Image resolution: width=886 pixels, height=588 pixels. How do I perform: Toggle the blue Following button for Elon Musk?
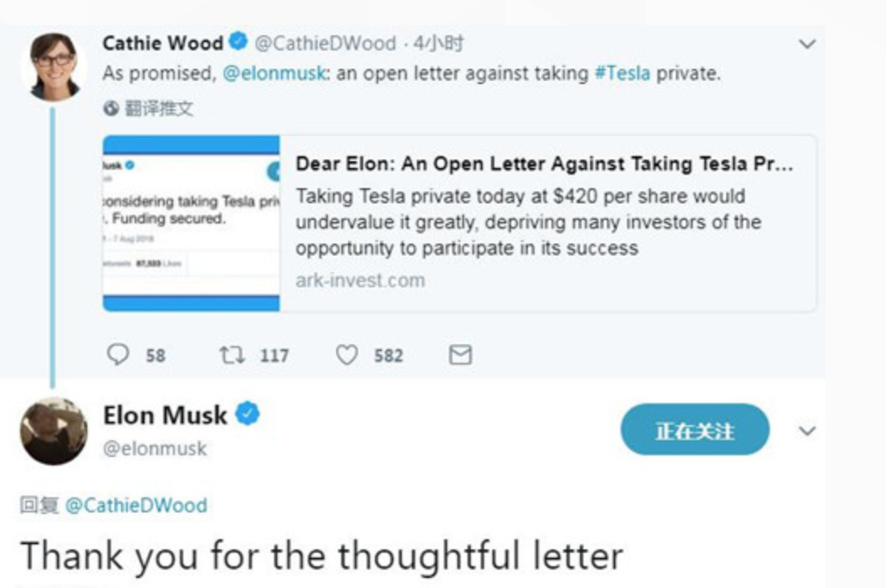(x=694, y=431)
